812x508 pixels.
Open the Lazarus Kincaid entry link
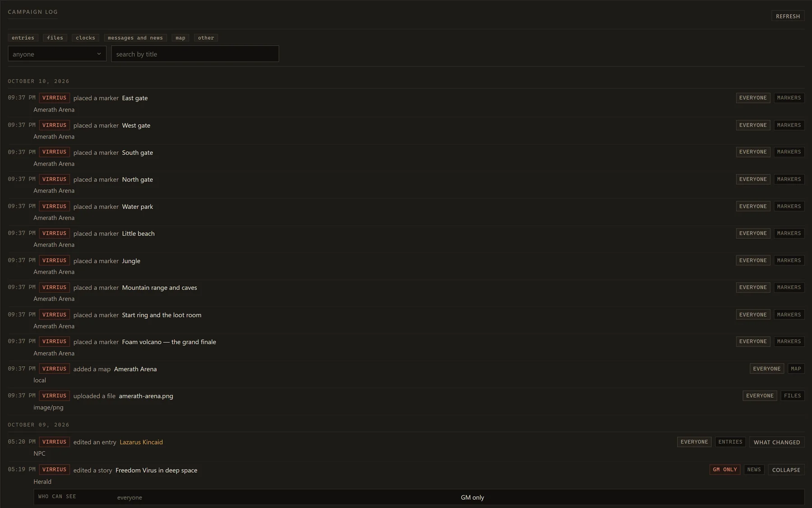pyautogui.click(x=141, y=443)
